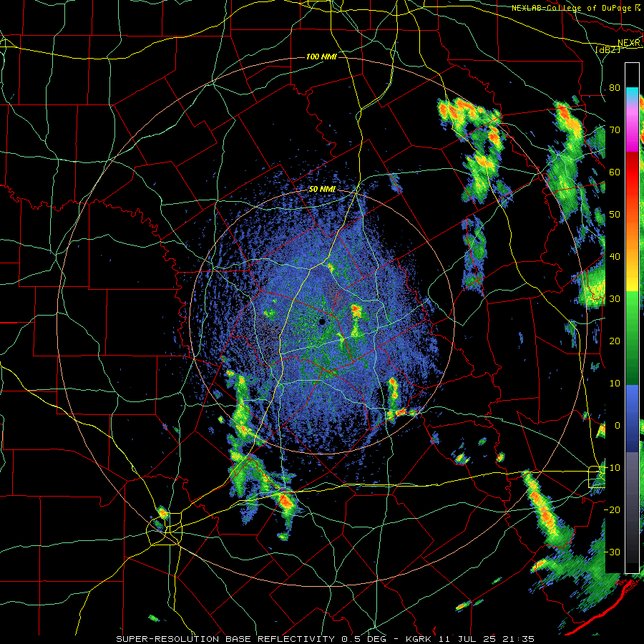
Task: Click the -30 value on the dBZ scale
Action: click(x=612, y=552)
